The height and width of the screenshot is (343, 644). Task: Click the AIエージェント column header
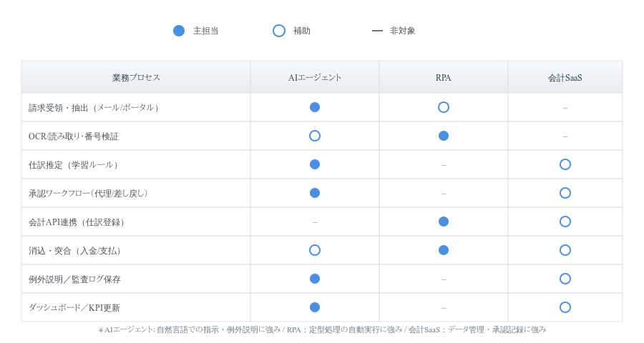pyautogui.click(x=315, y=77)
